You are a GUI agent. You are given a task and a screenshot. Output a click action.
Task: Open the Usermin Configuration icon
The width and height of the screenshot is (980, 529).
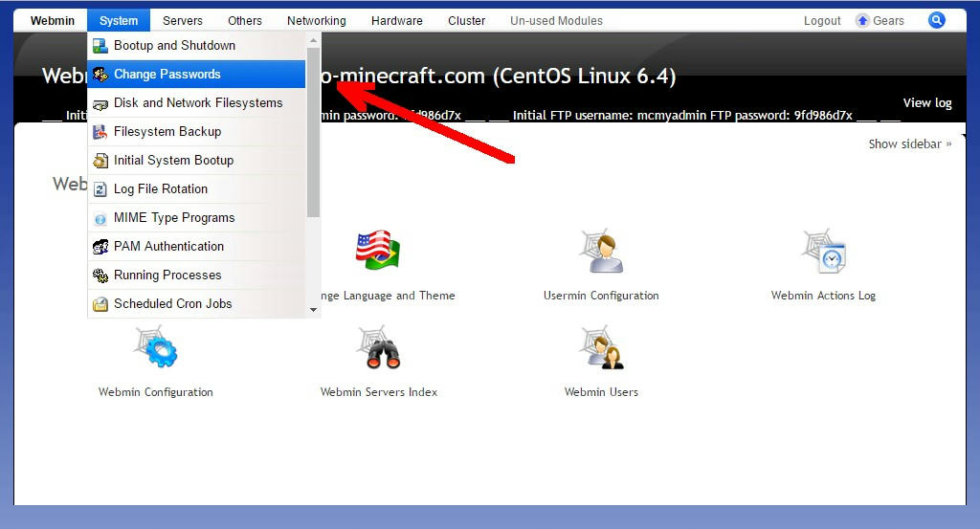(x=601, y=251)
